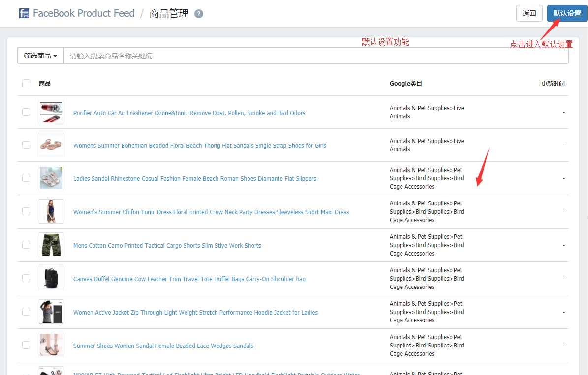Open the Ladies Sandal Rhinestone Casual link
Image resolution: width=588 pixels, height=375 pixels.
point(195,179)
